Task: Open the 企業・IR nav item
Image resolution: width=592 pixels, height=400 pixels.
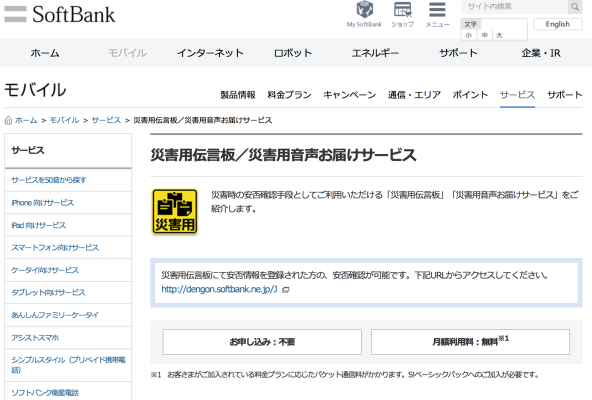Action: [x=541, y=53]
